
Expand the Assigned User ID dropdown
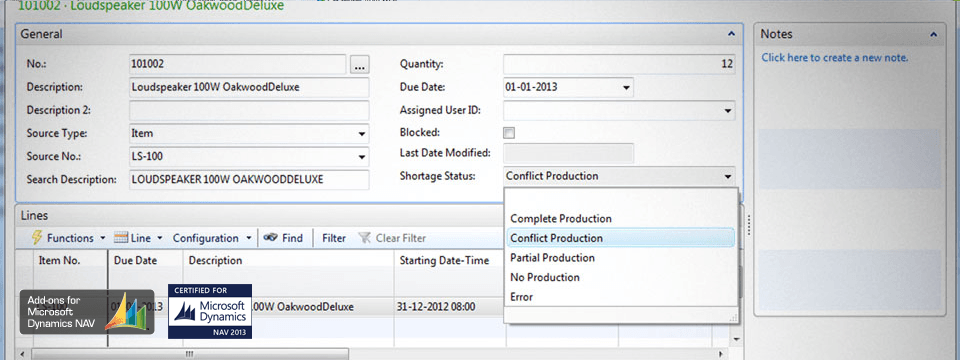click(x=727, y=111)
